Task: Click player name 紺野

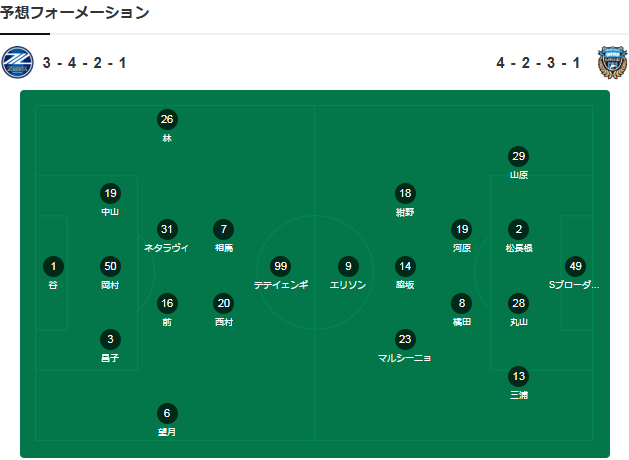Action: [405, 212]
